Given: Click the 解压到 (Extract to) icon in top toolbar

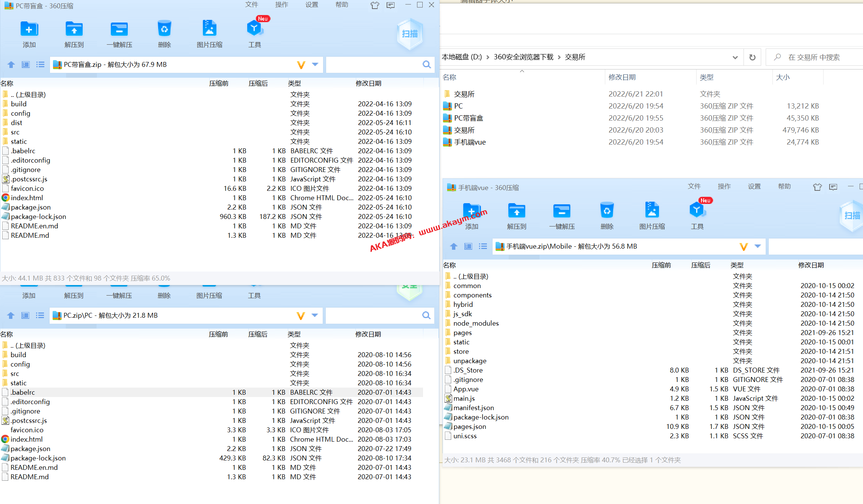Looking at the screenshot, I should pos(74,29).
